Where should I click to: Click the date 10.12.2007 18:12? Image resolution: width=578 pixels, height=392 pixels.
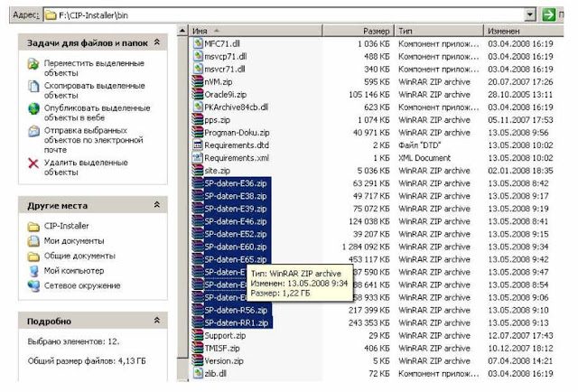(520, 349)
